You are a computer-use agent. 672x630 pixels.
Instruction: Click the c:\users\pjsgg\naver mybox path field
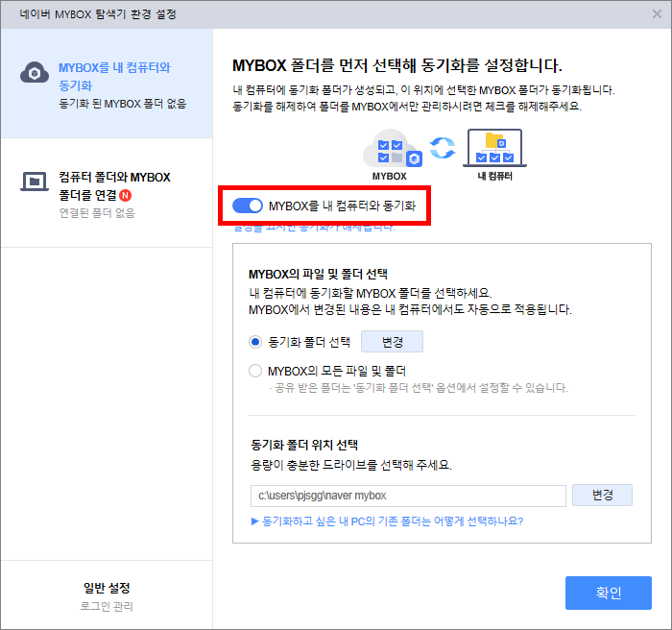(x=408, y=496)
